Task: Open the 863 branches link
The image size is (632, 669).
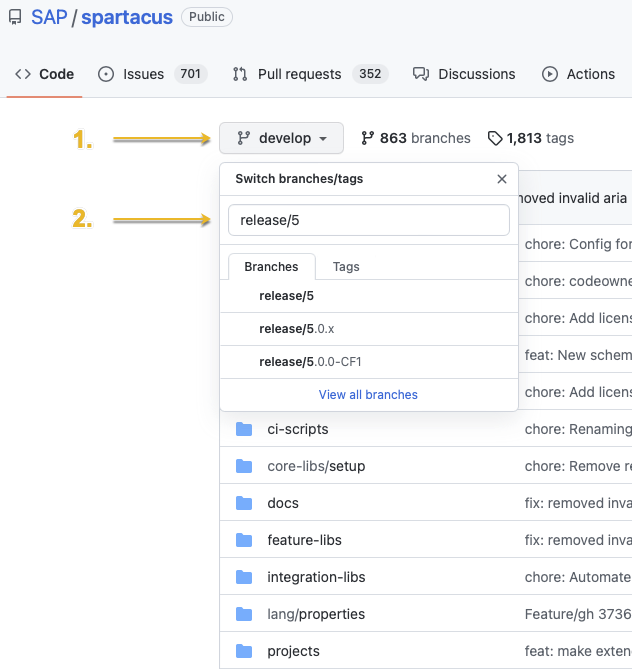Action: coord(415,138)
